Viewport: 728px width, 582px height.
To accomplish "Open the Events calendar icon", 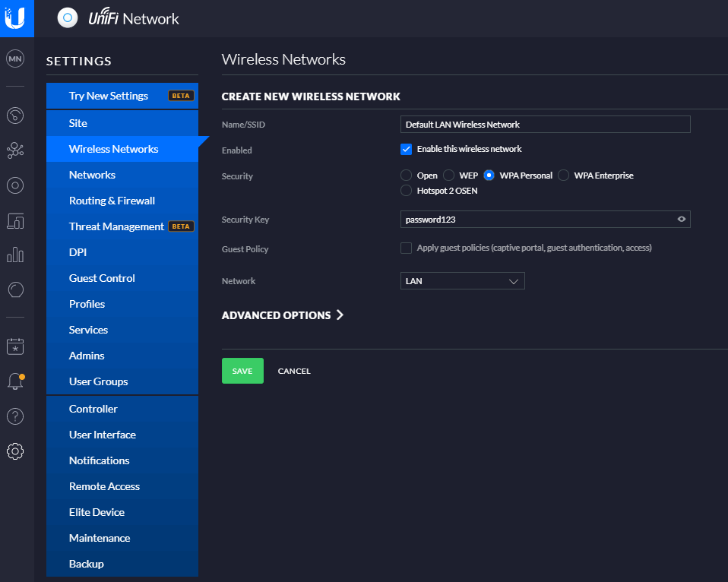I will [x=15, y=346].
